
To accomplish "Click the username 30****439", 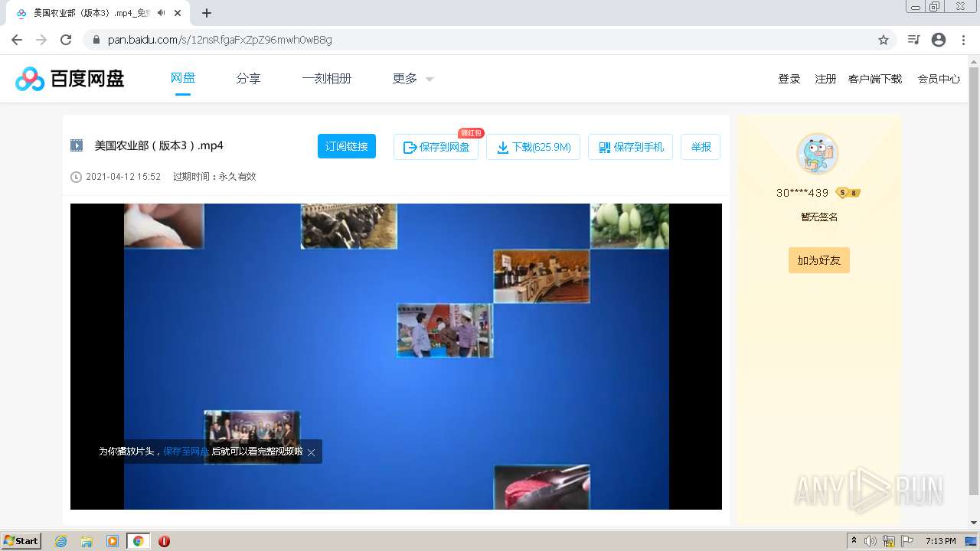I will (x=802, y=193).
